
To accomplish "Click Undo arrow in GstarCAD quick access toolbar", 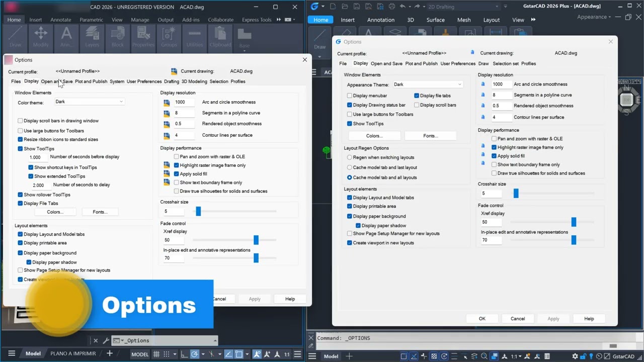I will [403, 7].
